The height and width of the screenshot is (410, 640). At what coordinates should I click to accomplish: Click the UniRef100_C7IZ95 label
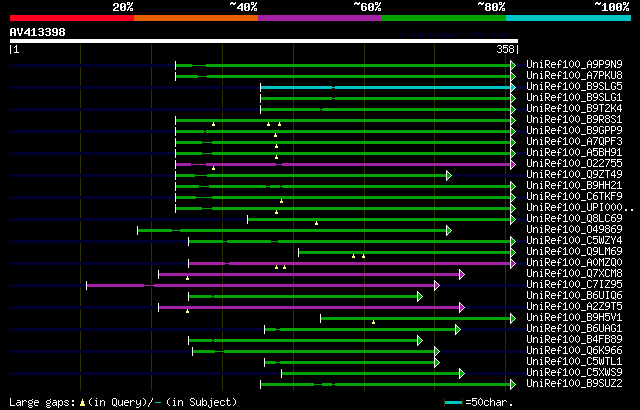coord(574,285)
